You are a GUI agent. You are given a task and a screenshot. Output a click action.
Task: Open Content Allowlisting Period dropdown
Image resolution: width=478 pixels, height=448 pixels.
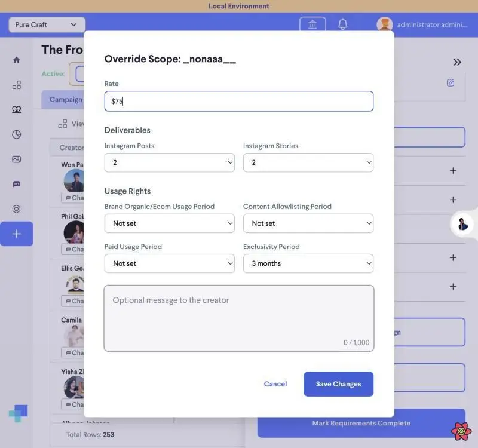click(308, 223)
